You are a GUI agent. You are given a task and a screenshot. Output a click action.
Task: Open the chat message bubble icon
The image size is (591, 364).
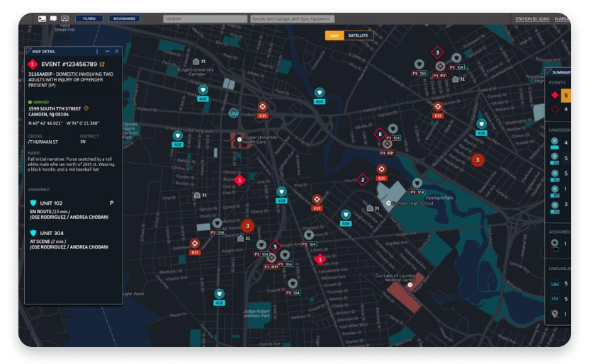(x=53, y=18)
